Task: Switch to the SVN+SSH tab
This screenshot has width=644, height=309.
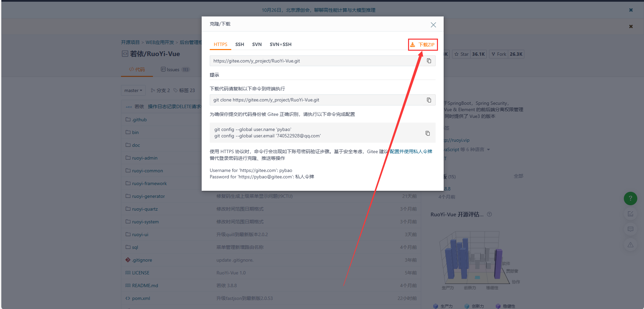Action: [x=281, y=44]
